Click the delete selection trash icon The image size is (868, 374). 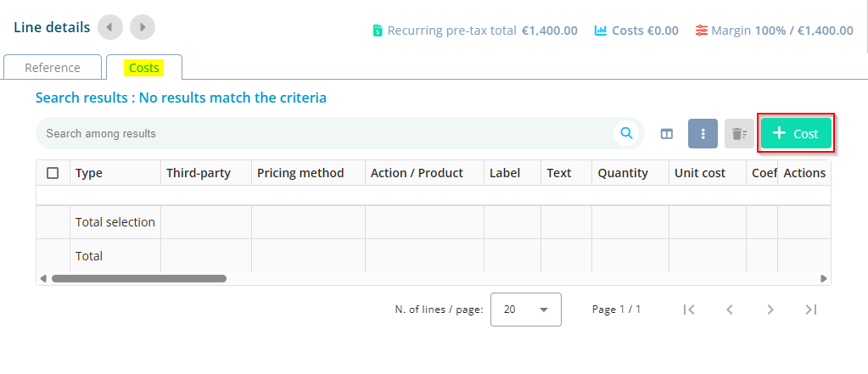[x=739, y=134]
